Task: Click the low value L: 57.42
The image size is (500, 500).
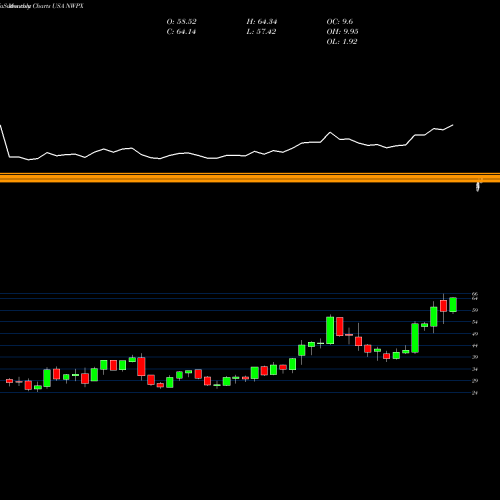Action: point(261,32)
